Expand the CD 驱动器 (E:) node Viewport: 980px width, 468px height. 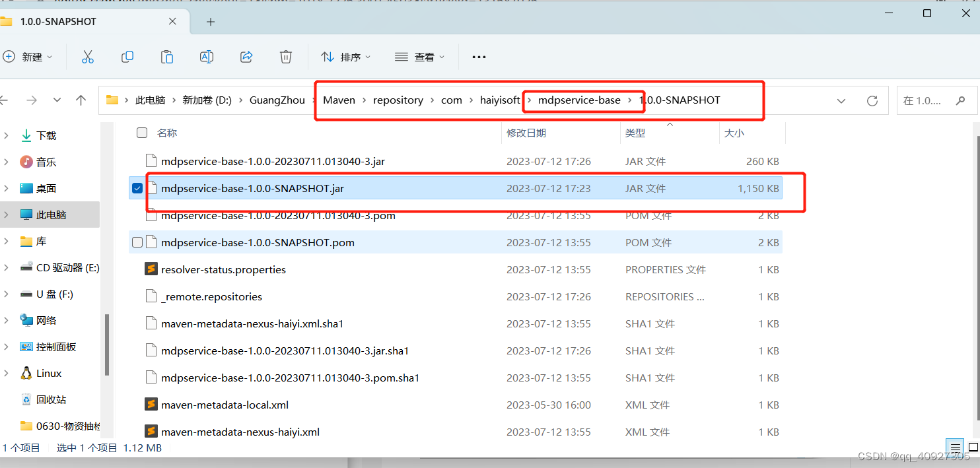(6, 267)
